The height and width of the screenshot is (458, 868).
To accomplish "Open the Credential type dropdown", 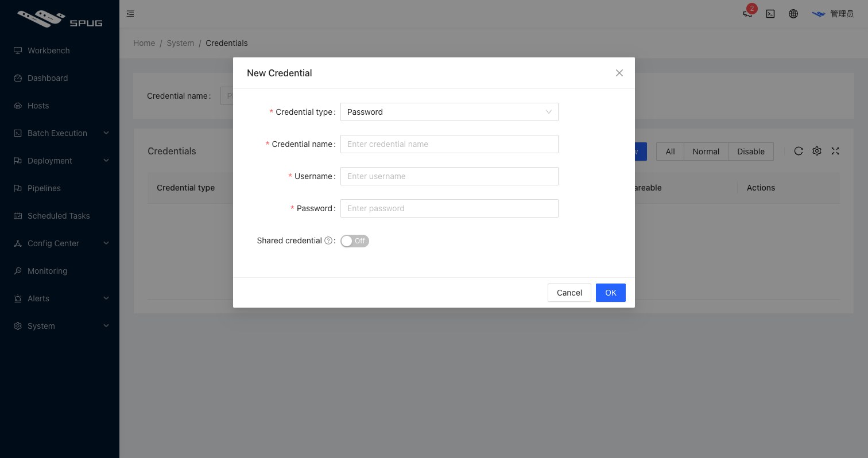I will pos(449,112).
